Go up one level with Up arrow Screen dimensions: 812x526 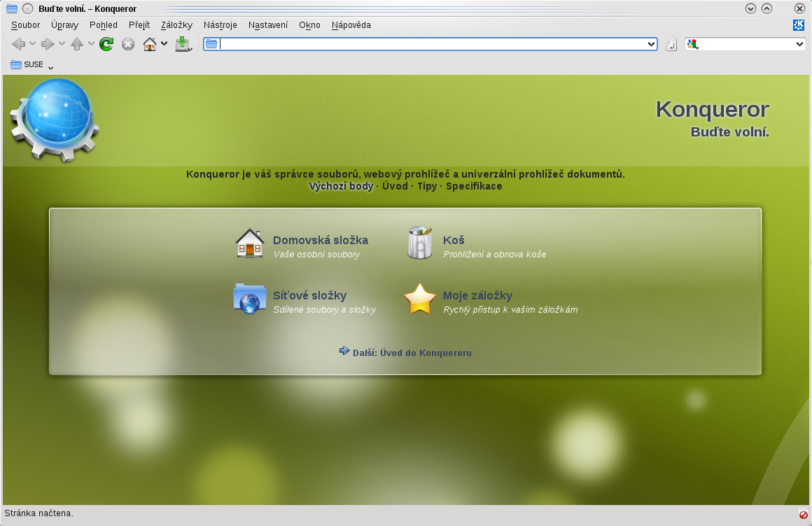coord(77,45)
